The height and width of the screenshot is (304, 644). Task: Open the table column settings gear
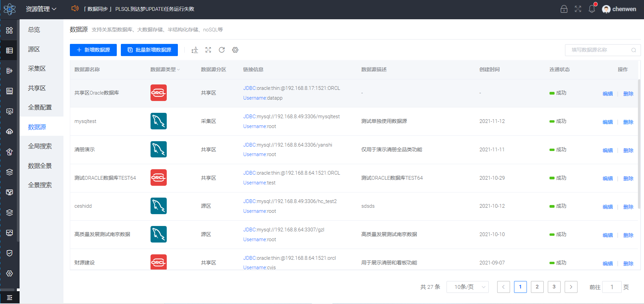(x=235, y=50)
